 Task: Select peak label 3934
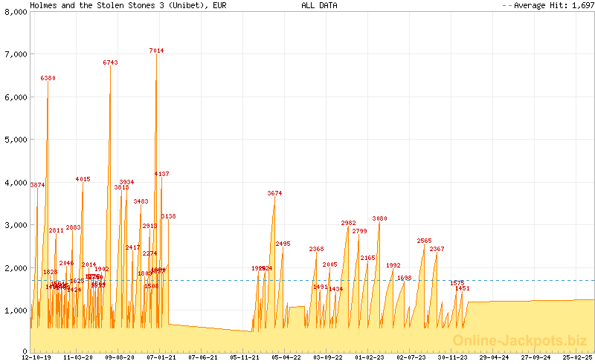pos(126,182)
